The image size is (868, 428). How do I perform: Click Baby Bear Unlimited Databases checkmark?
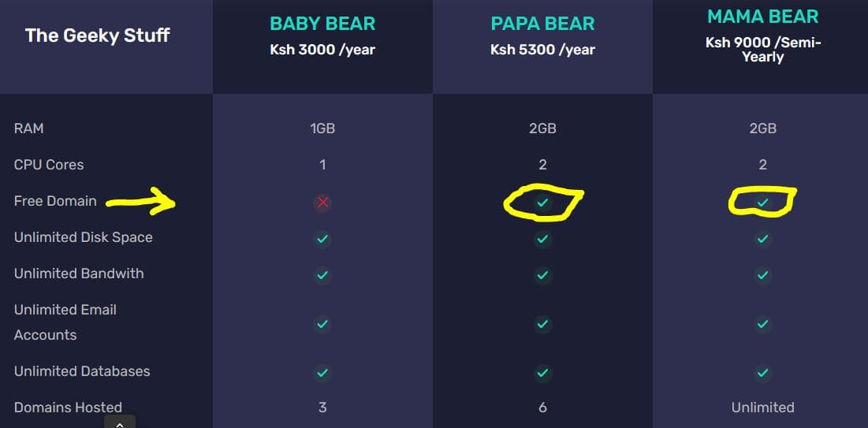click(322, 372)
